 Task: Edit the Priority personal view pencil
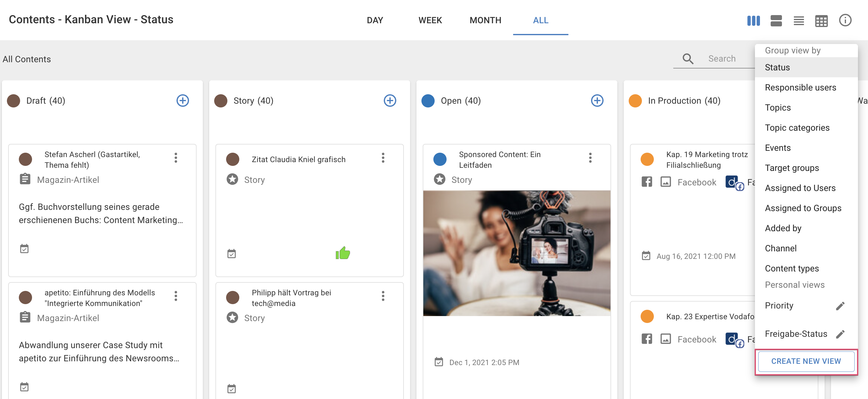(x=840, y=306)
